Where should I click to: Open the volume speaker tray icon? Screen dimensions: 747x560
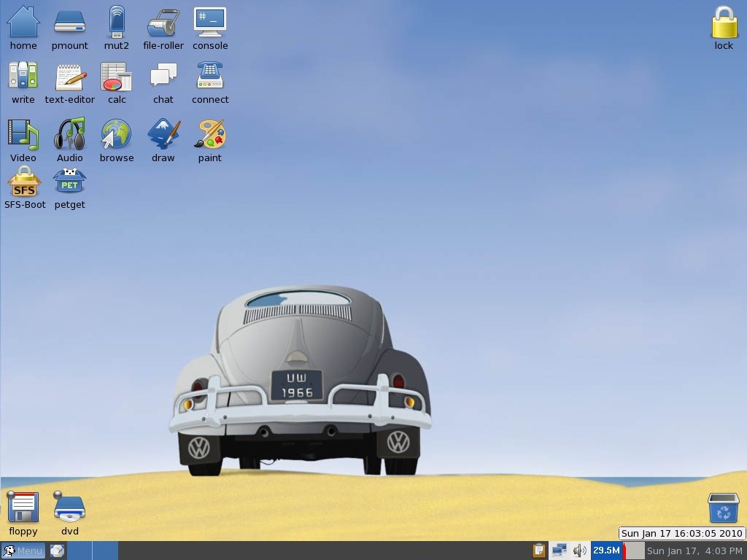coord(579,551)
